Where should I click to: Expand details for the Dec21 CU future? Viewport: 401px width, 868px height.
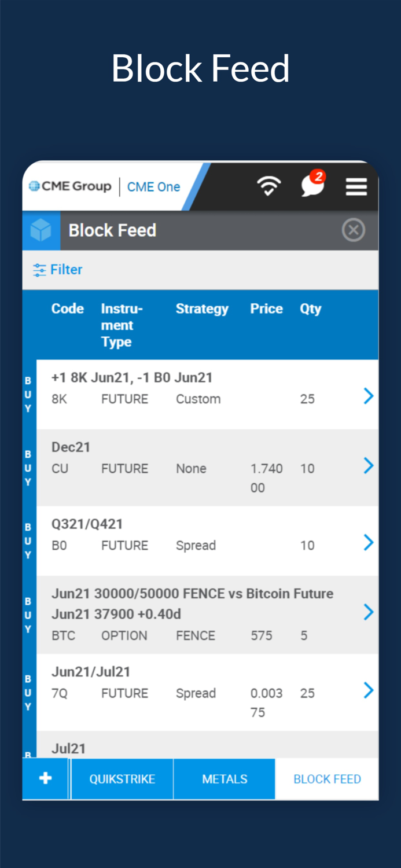point(369,466)
